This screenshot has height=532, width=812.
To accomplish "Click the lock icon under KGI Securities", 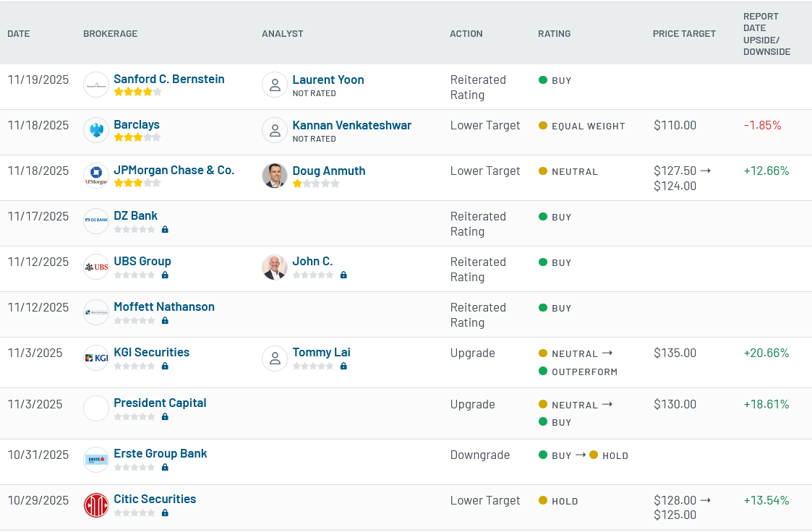I will click(x=165, y=366).
